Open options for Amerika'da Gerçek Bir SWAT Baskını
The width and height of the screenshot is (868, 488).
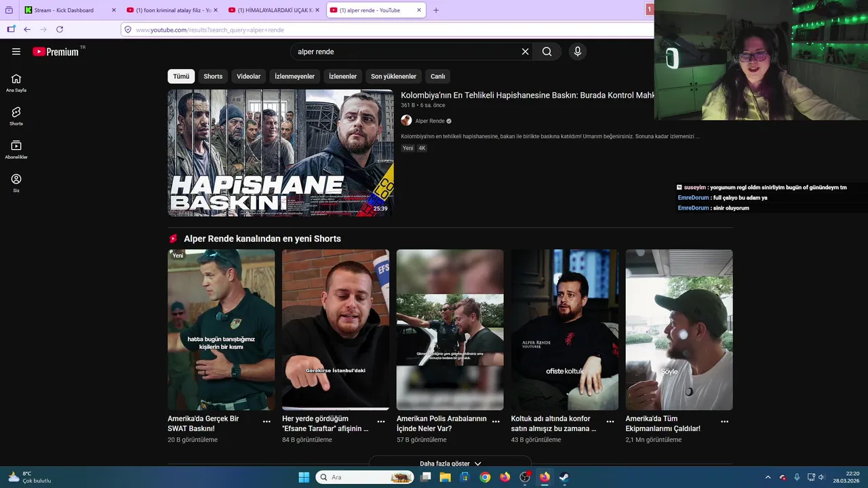[267, 422]
